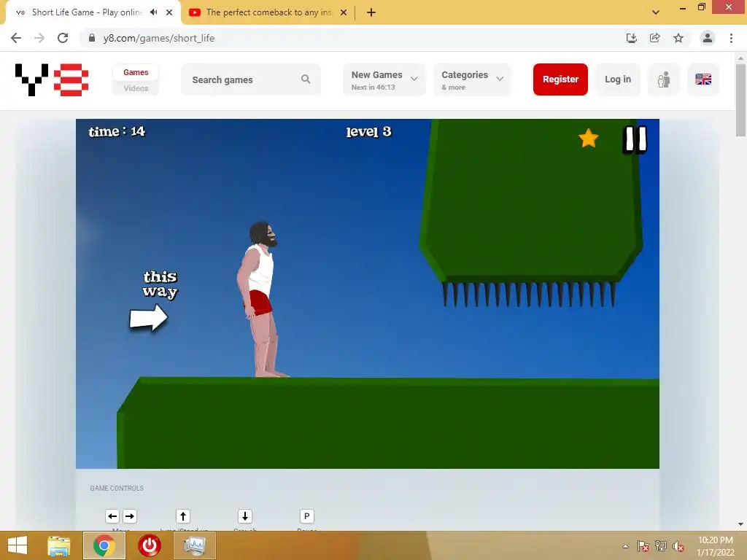The width and height of the screenshot is (747, 560).
Task: Click the browser forward arrow
Action: pos(39,38)
